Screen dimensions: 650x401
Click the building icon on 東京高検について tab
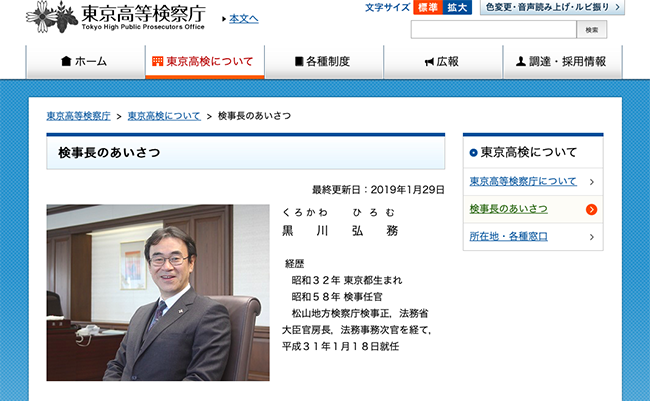[x=157, y=62]
